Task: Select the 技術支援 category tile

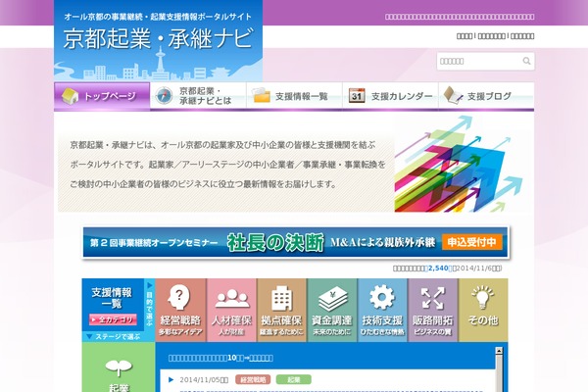Action: click(x=382, y=311)
